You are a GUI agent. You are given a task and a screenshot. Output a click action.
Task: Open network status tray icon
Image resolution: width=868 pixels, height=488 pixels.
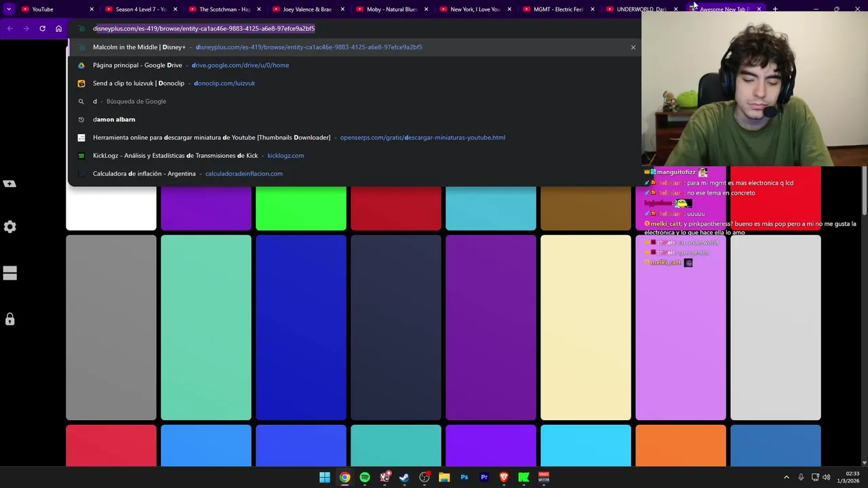tap(815, 477)
